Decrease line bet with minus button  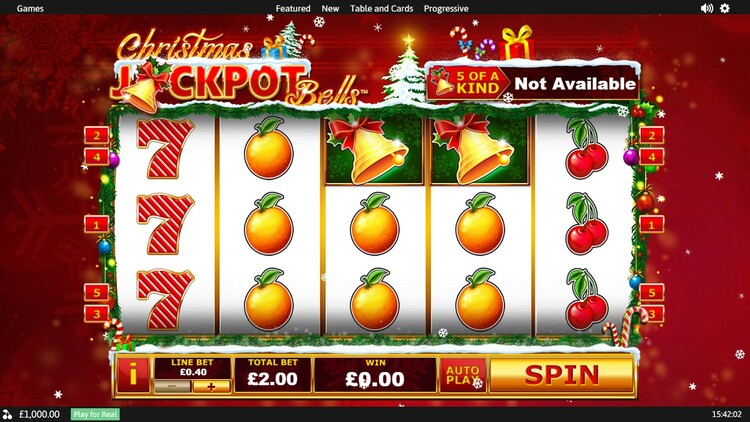(x=173, y=387)
